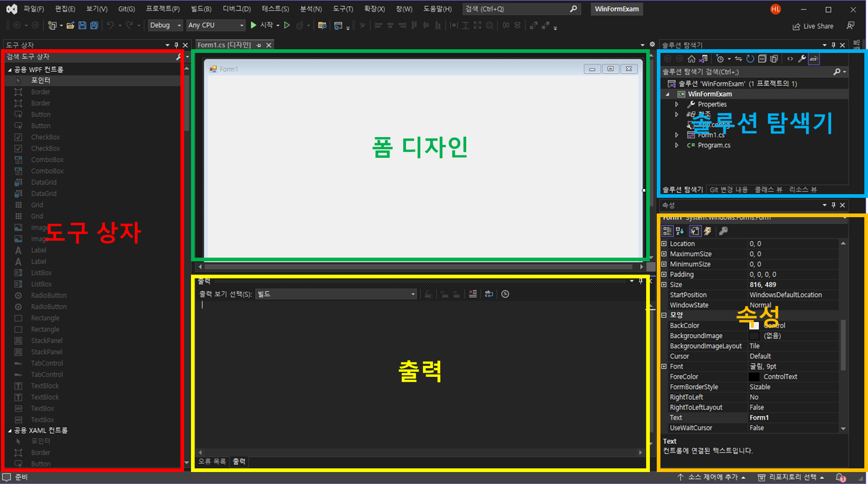Expand the Font property row
The height and width of the screenshot is (484, 868).
click(x=664, y=367)
